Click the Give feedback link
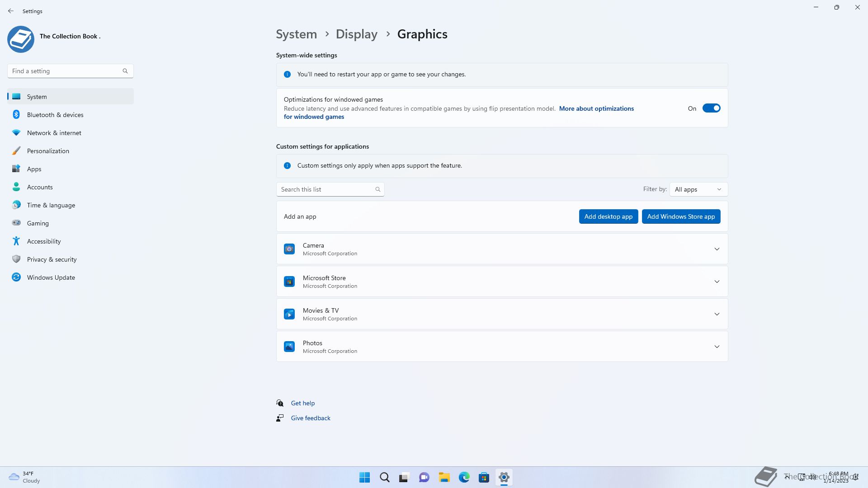This screenshot has height=488, width=868. click(311, 418)
